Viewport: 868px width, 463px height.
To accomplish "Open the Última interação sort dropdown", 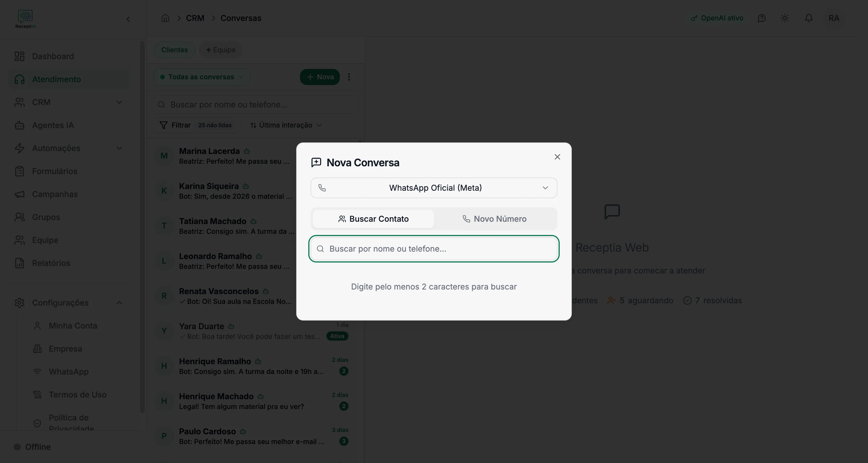I will click(286, 125).
